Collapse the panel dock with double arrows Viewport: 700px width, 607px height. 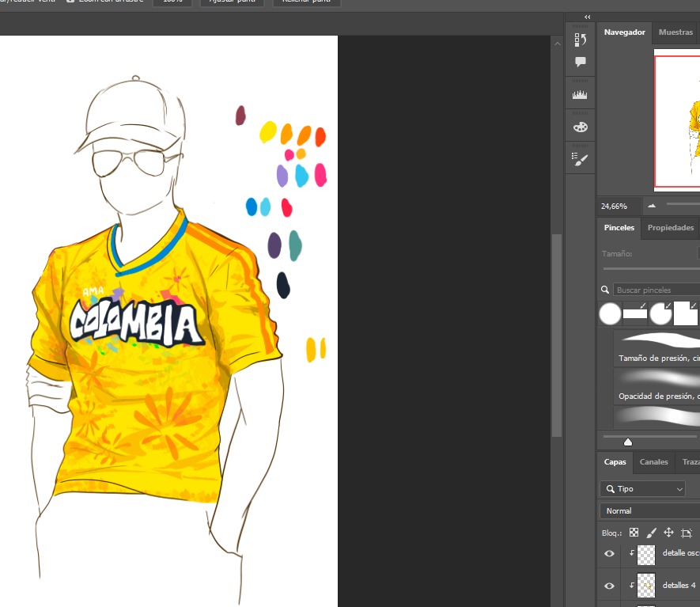588,17
